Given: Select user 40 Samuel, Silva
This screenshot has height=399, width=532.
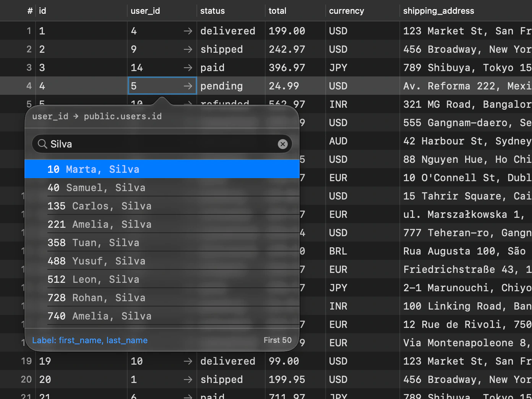Looking at the screenshot, I should pos(162,187).
